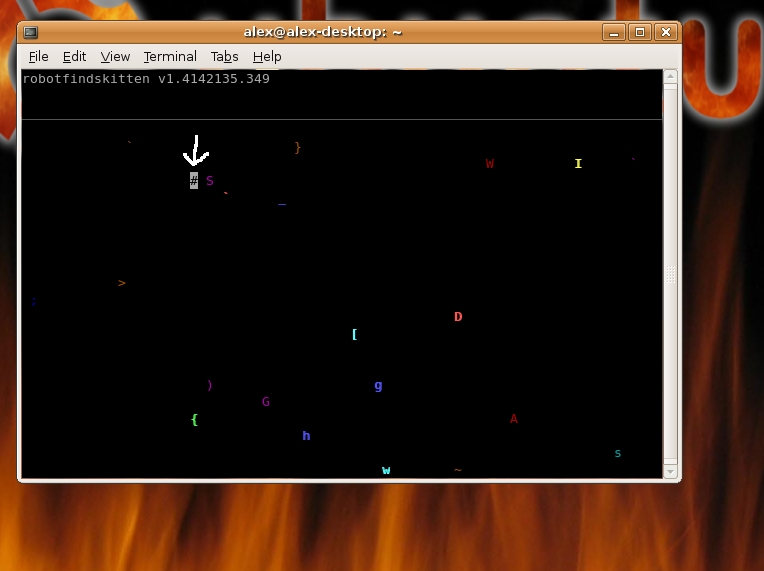Viewport: 764px width, 571px height.
Task: Maximize the terminal window
Action: [x=640, y=33]
